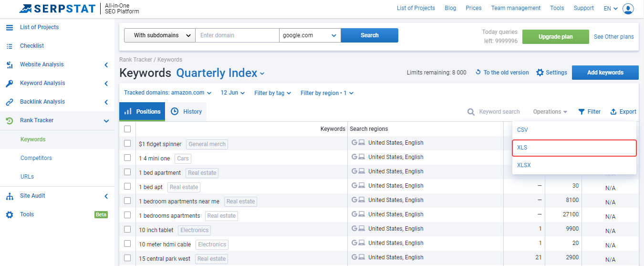Click the Positions bar chart icon
The image size is (644, 266).
pyautogui.click(x=128, y=111)
